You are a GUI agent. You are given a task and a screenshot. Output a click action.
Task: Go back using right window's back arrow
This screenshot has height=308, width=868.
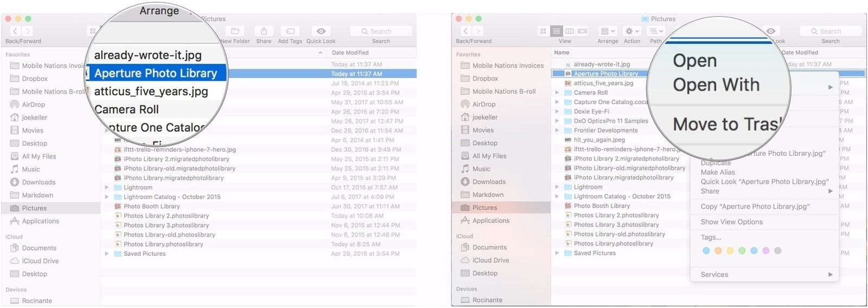465,31
